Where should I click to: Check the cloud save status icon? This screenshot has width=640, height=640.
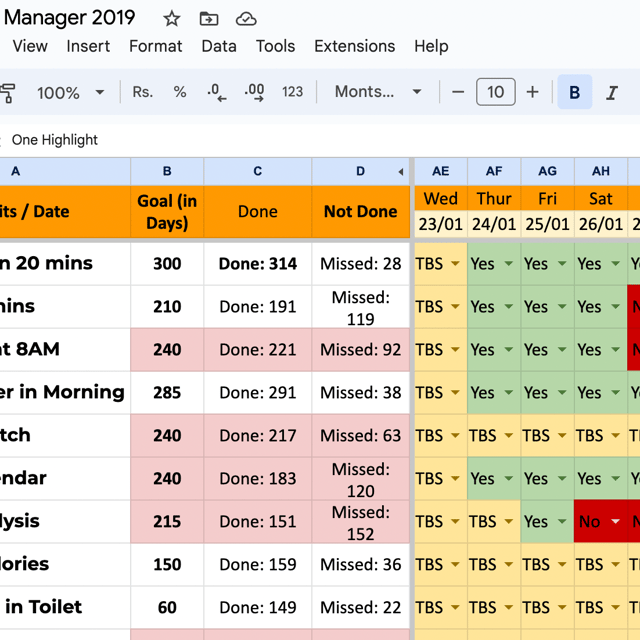pos(246,19)
